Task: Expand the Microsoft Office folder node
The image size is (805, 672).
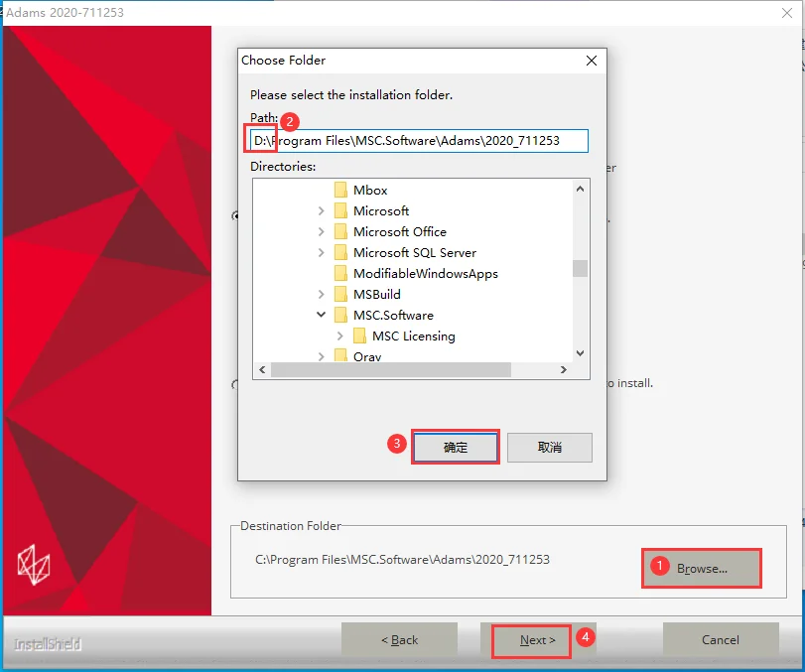Action: point(322,231)
